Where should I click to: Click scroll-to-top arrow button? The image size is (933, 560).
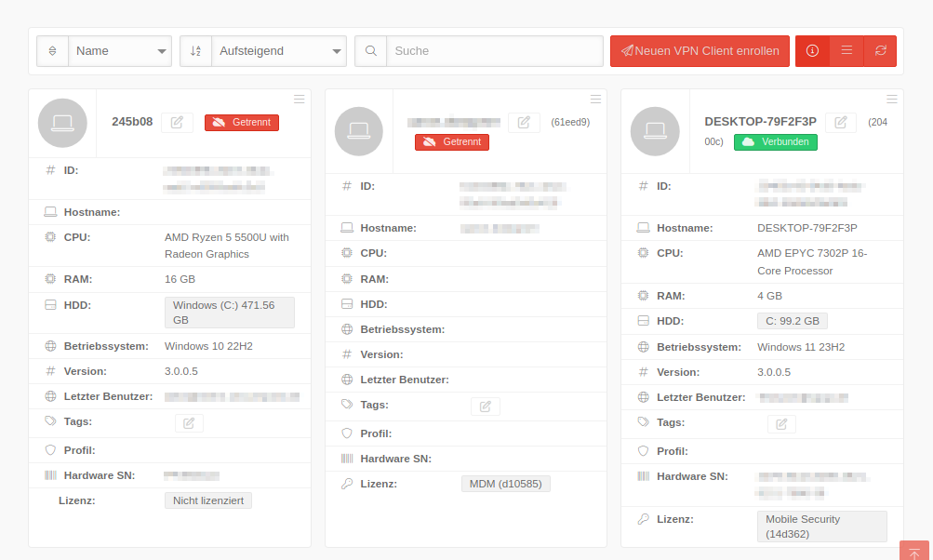(913, 552)
